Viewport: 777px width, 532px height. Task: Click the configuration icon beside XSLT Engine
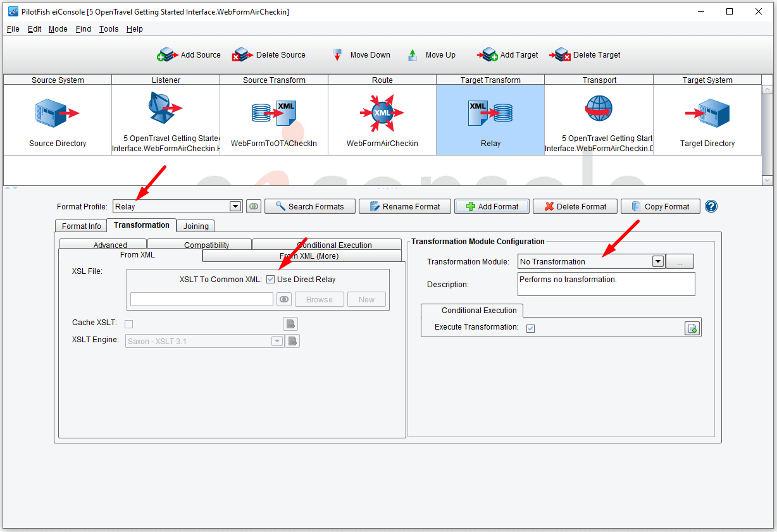tap(292, 342)
